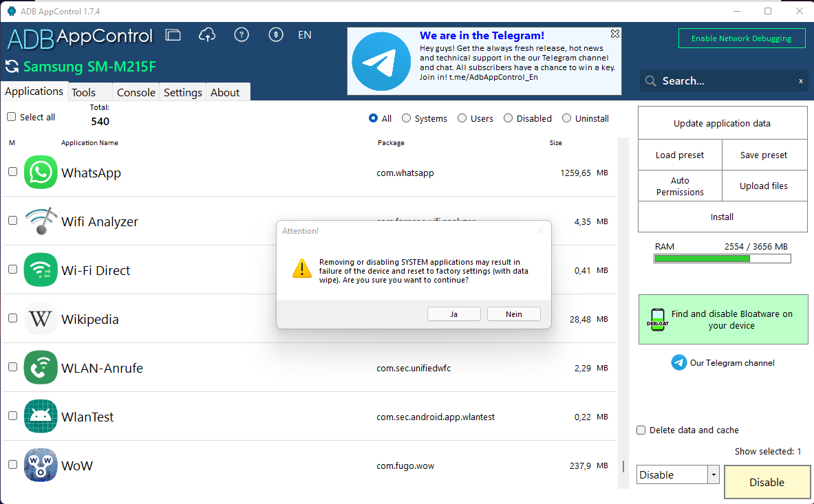814x504 pixels.
Task: Click the Install button
Action: [722, 217]
